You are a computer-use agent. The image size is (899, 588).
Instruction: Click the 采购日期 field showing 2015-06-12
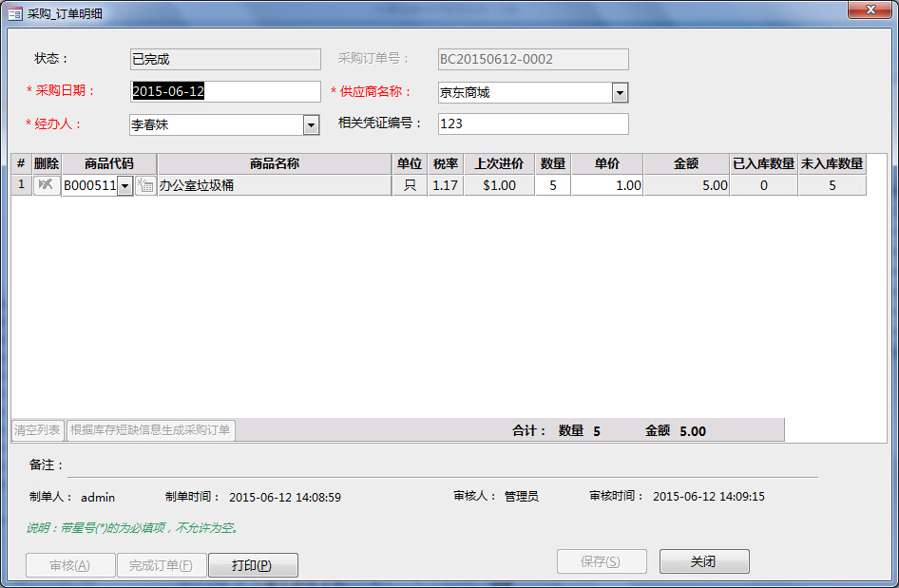pyautogui.click(x=225, y=91)
